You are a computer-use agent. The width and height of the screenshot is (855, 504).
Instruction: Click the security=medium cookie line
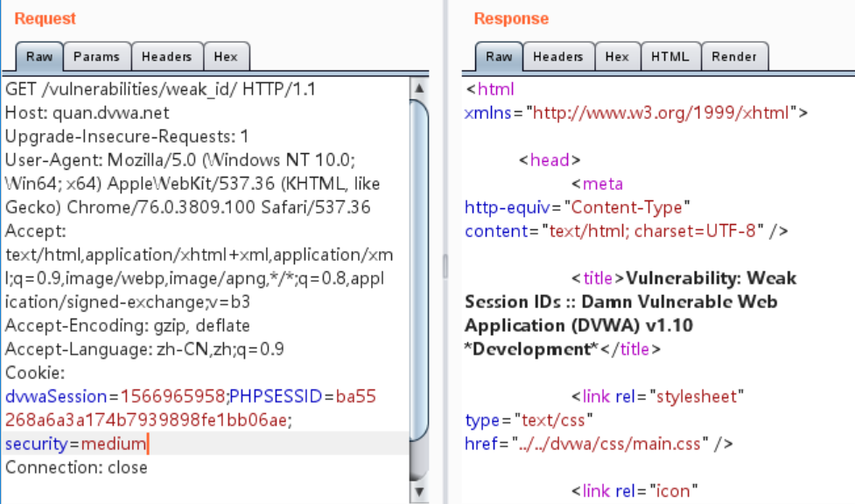76,444
